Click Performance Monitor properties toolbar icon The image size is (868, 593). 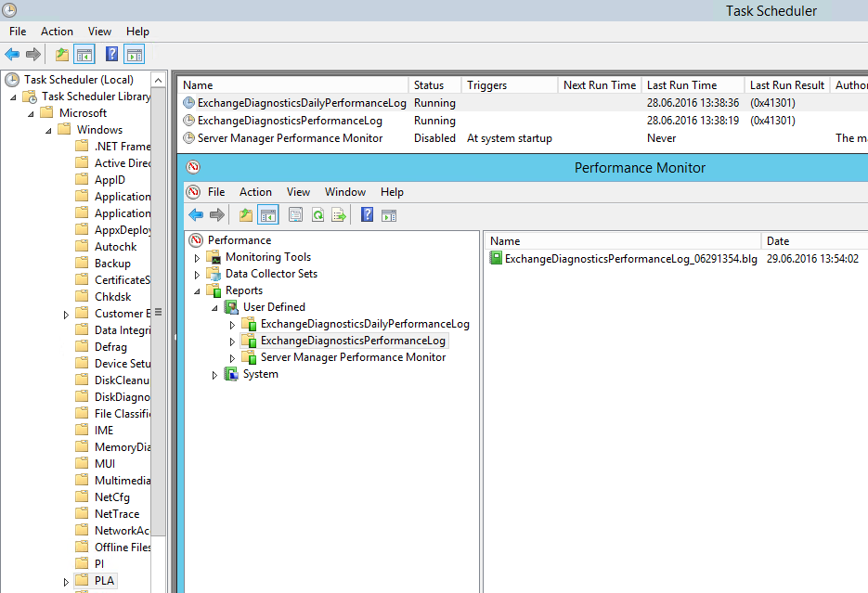pos(295,214)
